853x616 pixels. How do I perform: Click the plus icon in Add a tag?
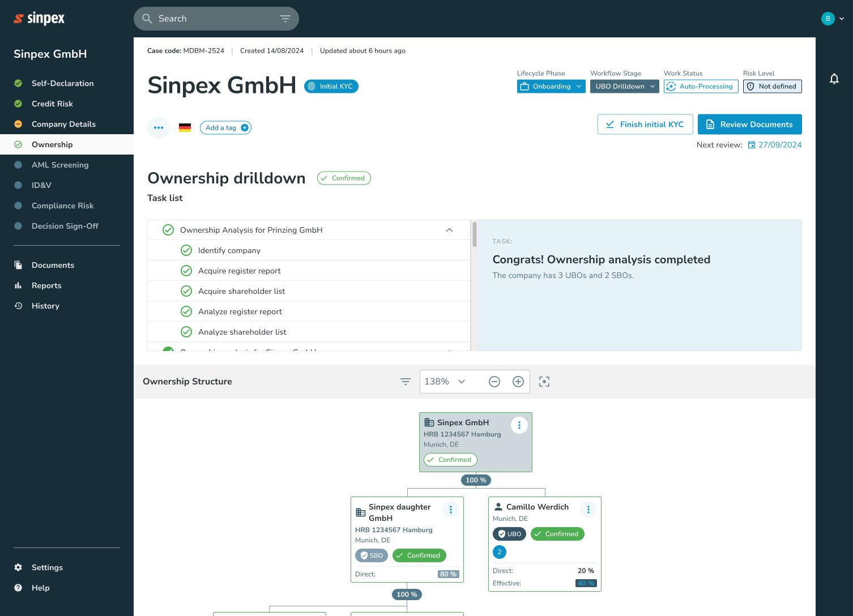[245, 128]
